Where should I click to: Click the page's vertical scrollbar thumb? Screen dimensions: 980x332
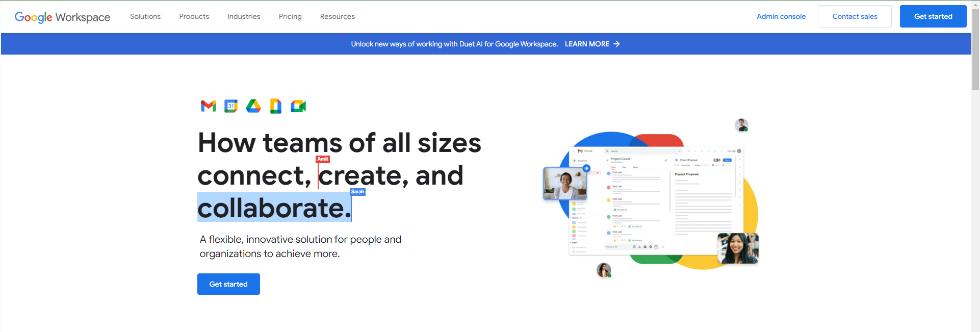pyautogui.click(x=975, y=51)
